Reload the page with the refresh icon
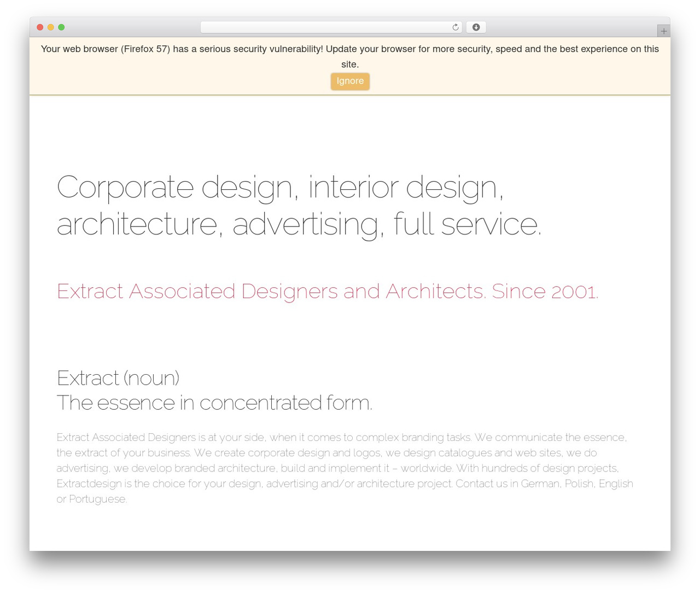 pyautogui.click(x=455, y=27)
